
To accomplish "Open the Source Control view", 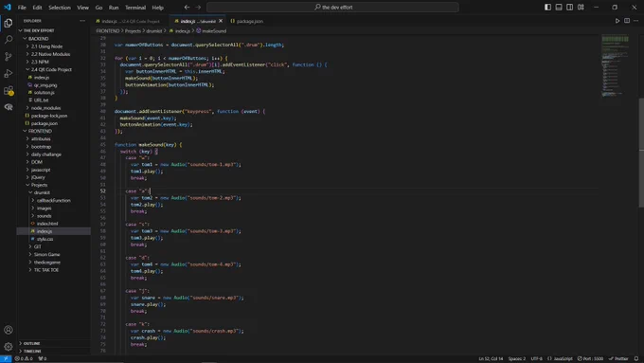I will 9,57.
